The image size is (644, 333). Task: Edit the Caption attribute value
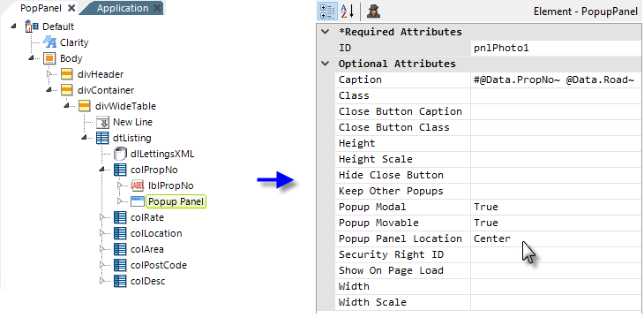(556, 79)
